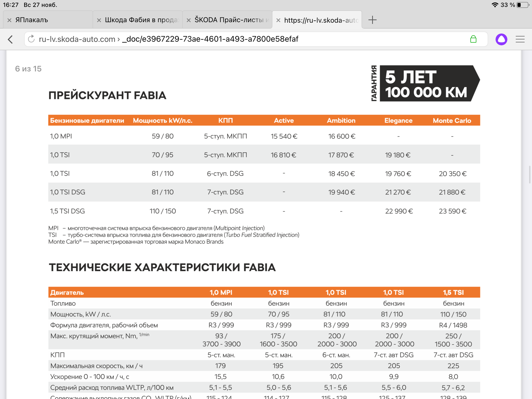Click the page scrollbar handle at right edge

click(530, 175)
